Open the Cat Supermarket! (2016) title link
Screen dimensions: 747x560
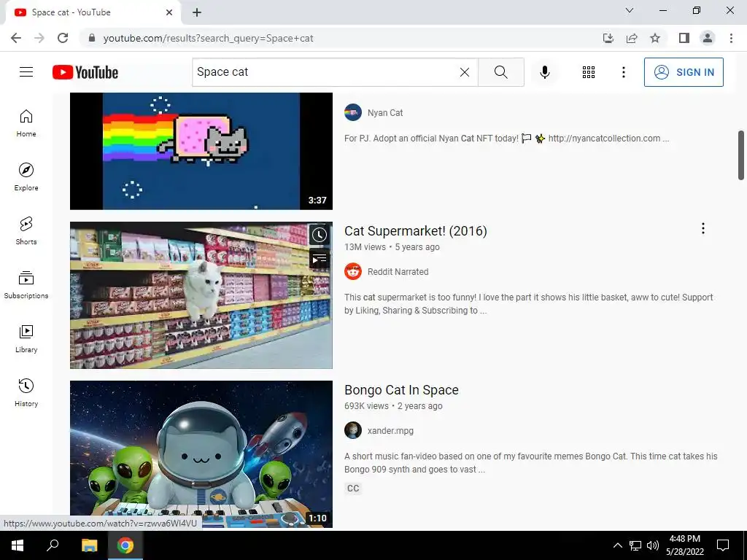415,231
